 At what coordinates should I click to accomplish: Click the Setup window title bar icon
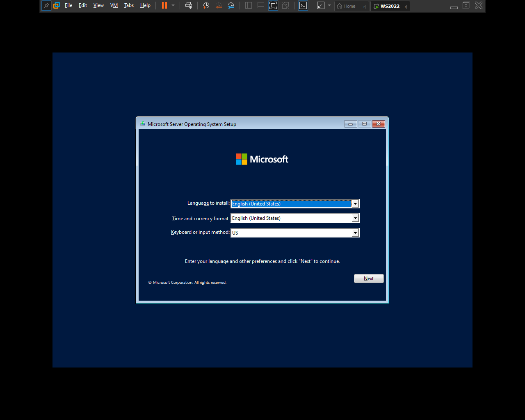click(x=143, y=123)
